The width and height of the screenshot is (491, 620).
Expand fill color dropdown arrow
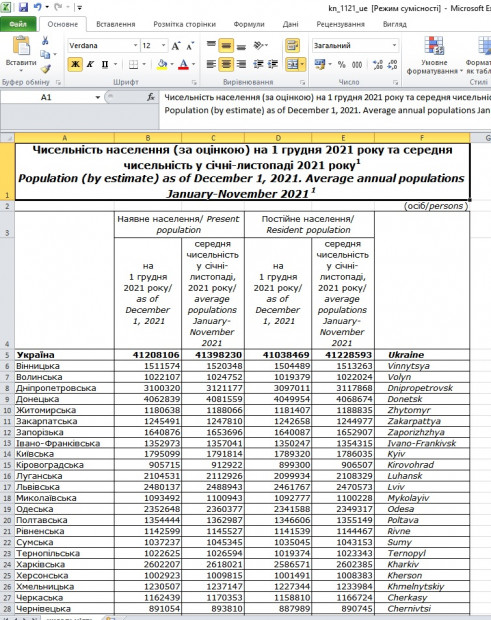click(x=172, y=64)
